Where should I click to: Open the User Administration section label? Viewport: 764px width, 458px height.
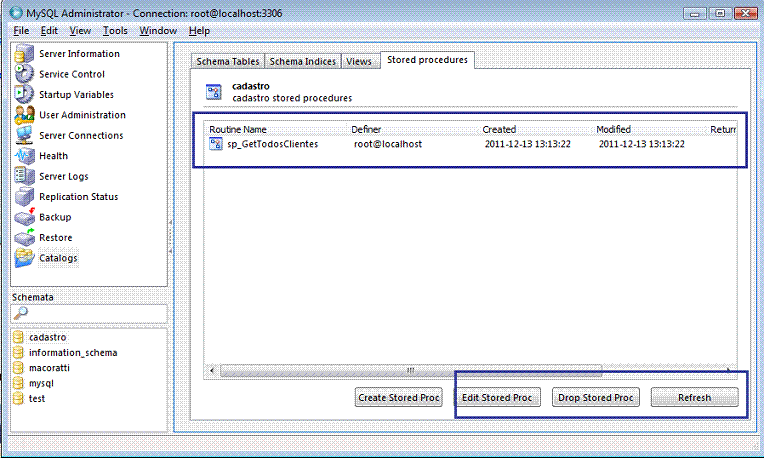click(x=82, y=115)
